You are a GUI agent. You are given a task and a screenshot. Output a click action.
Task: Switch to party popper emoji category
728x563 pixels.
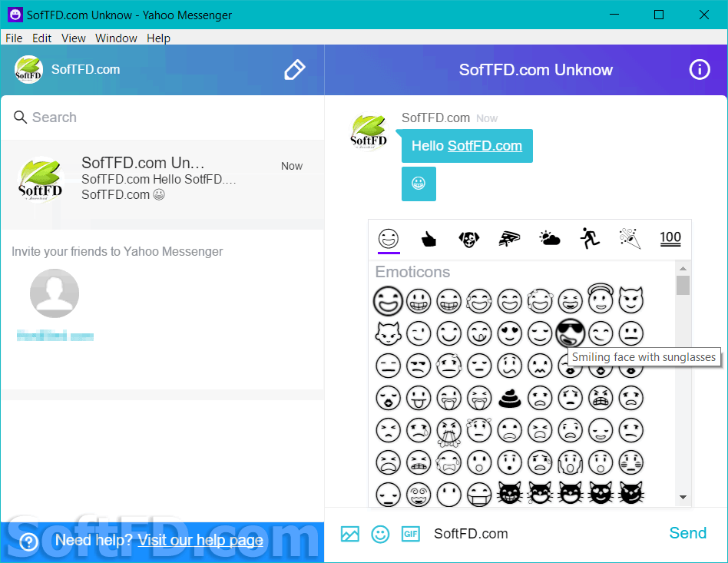point(630,238)
